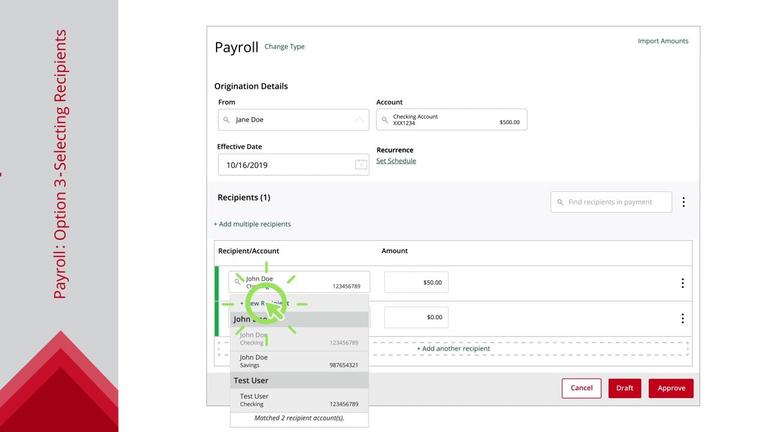Click the Effective Date input 10/16/2019

coord(293,165)
